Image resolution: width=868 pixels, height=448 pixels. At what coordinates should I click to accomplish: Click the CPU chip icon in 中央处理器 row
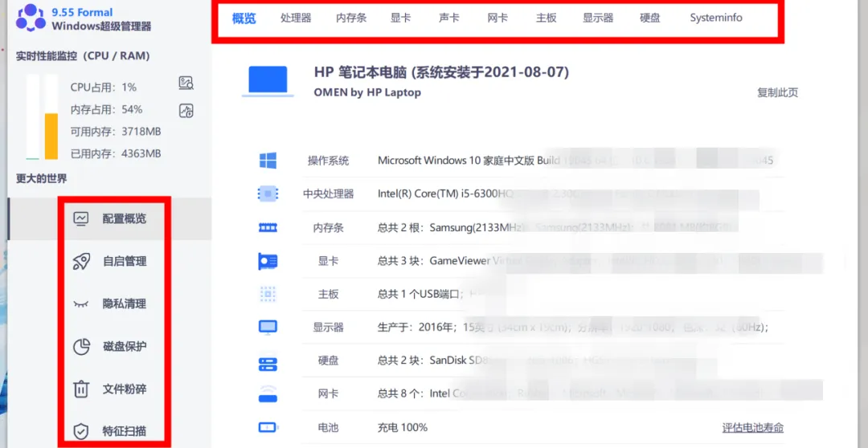268,193
